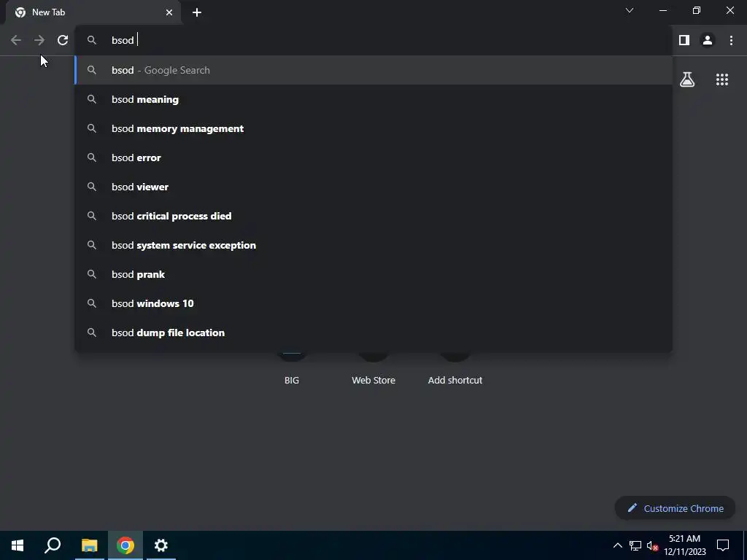Open the network status tray icon
747x560 pixels.
(635, 545)
